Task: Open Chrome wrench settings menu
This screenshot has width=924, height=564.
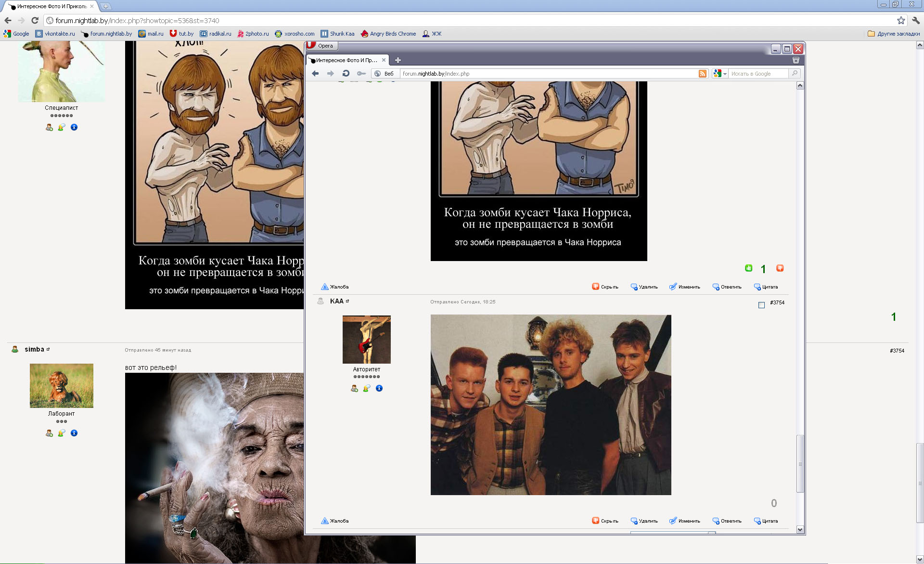Action: pos(915,20)
